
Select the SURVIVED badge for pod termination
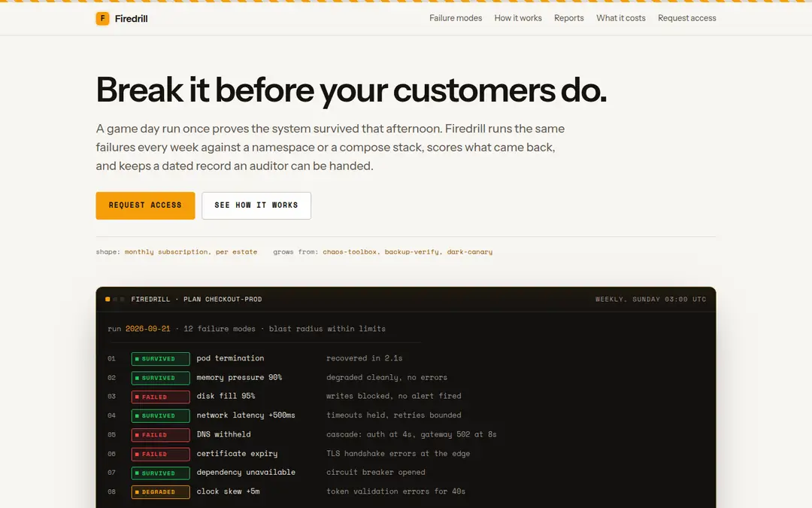(161, 359)
